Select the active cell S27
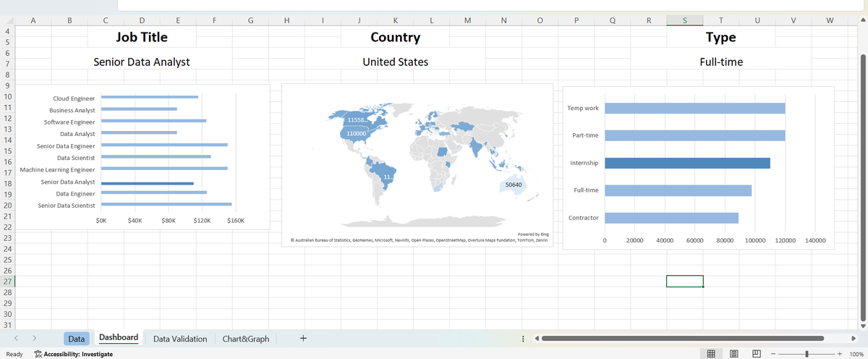Viewport: 868px width, 359px height. click(x=684, y=281)
